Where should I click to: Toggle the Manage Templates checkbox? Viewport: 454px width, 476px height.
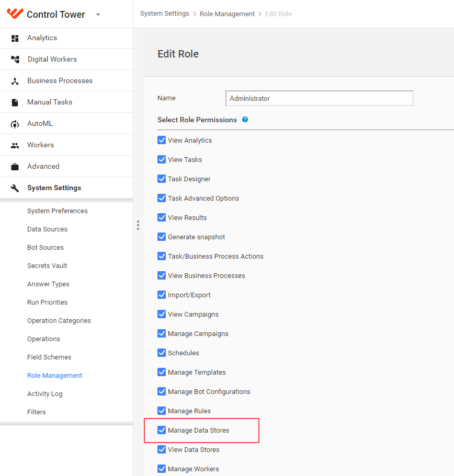162,372
